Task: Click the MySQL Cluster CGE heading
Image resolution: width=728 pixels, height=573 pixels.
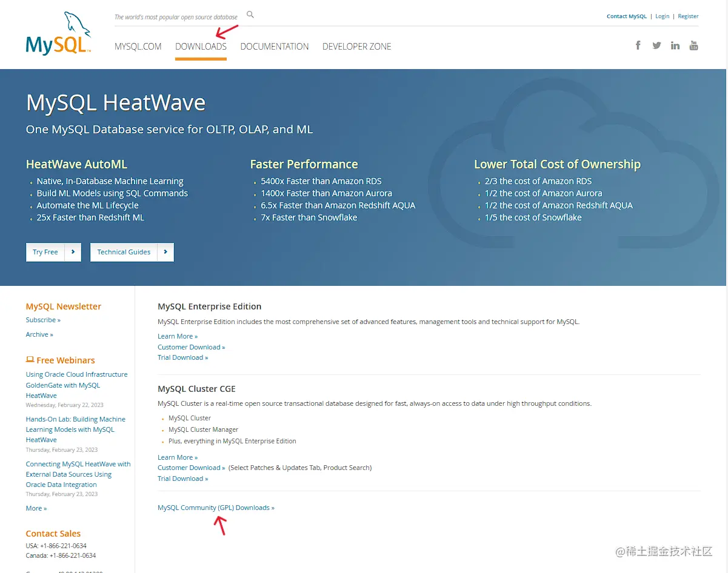Action: point(196,389)
